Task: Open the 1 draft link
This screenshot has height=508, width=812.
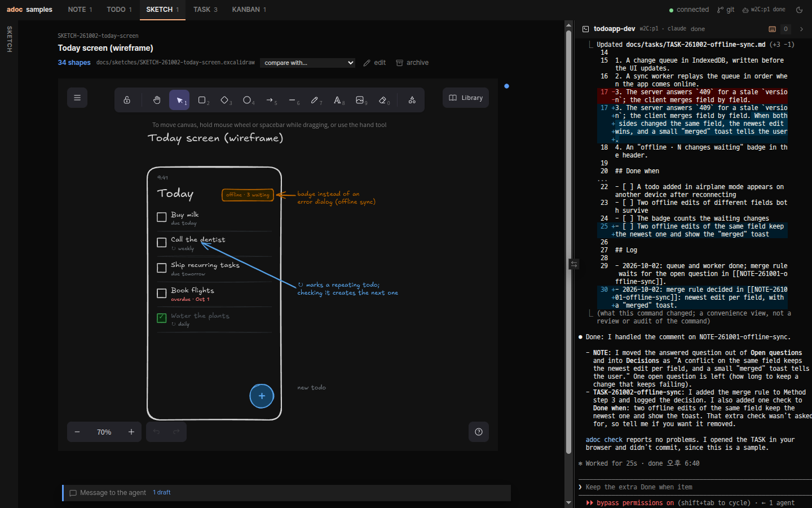Action: tap(162, 492)
